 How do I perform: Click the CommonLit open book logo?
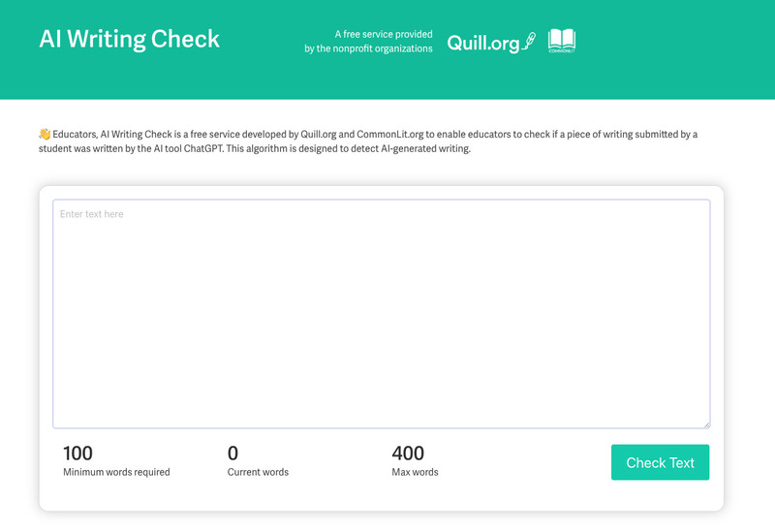(x=562, y=41)
